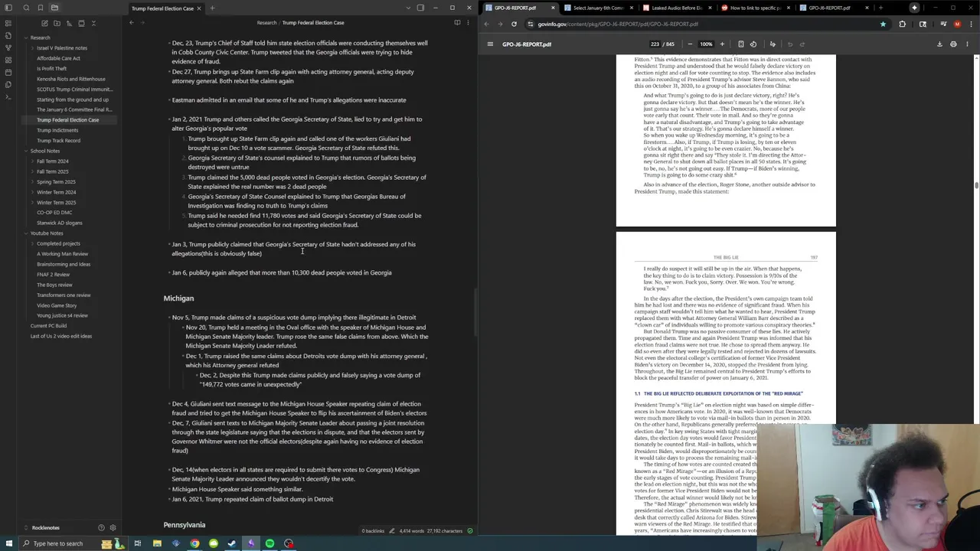The width and height of the screenshot is (980, 551).
Task: Open the Fall Term 2024 folder
Action: pos(52,161)
